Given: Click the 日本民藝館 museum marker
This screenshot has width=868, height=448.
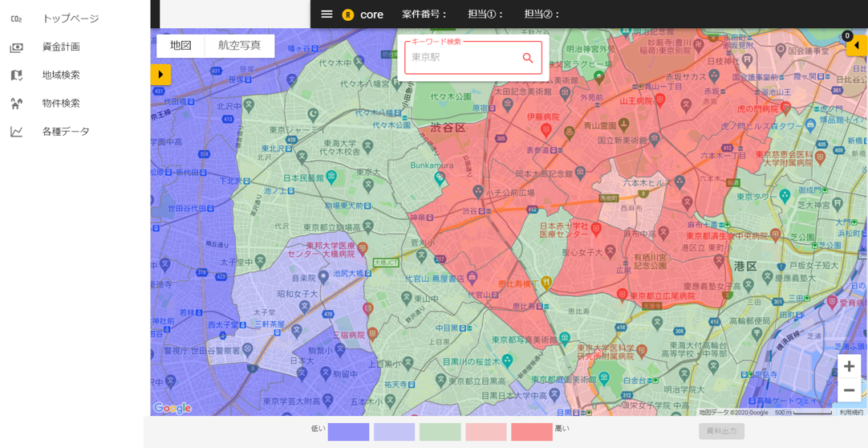Looking at the screenshot, I should pos(331,177).
